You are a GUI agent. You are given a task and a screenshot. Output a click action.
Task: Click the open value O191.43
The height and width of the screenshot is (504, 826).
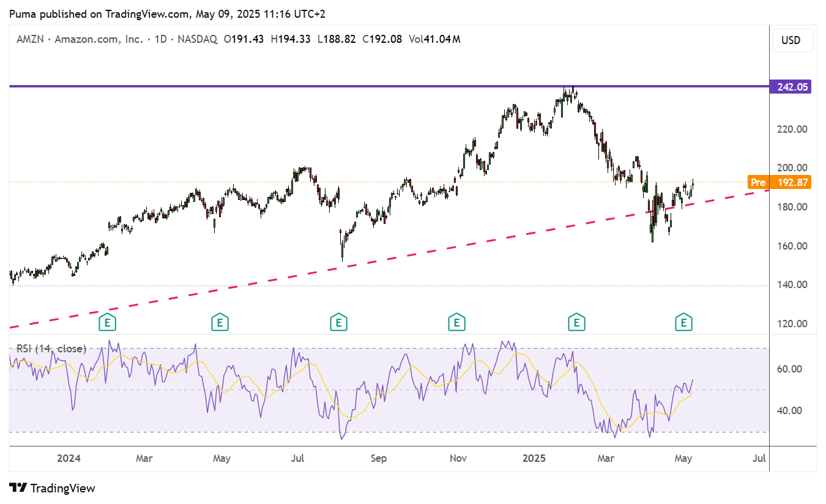coord(244,39)
